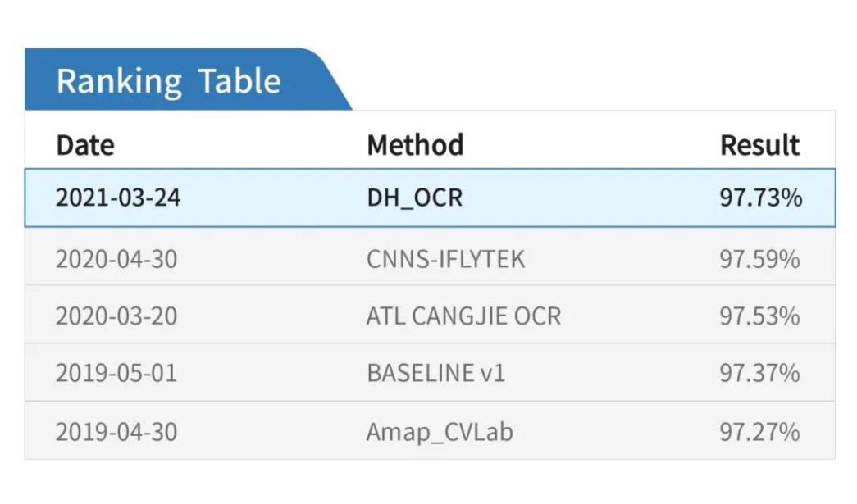Viewport: 857px width, 504px height.
Task: Select the 2020-03-20 date cell
Action: (116, 316)
